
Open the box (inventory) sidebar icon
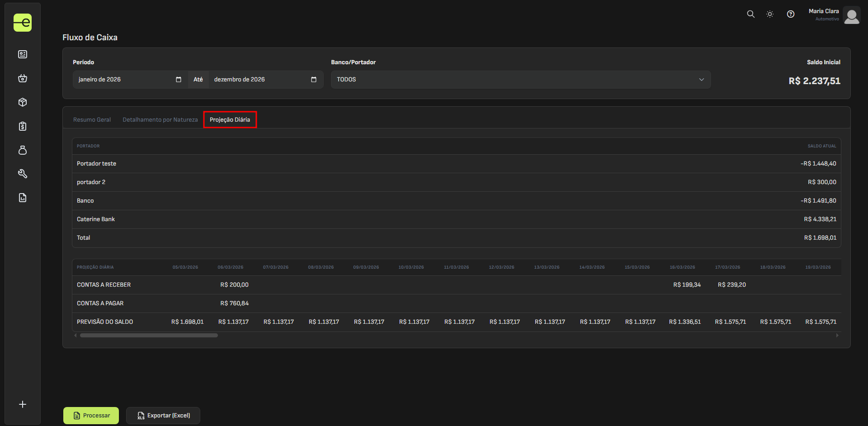(23, 102)
